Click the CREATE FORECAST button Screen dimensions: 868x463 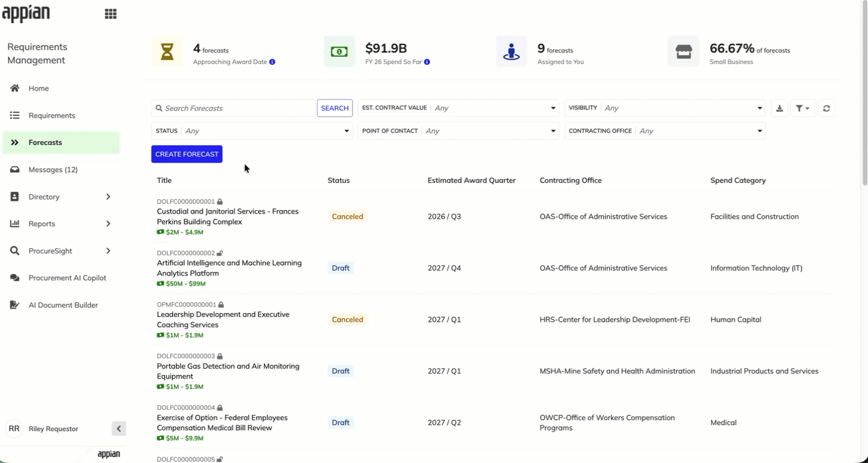point(187,154)
